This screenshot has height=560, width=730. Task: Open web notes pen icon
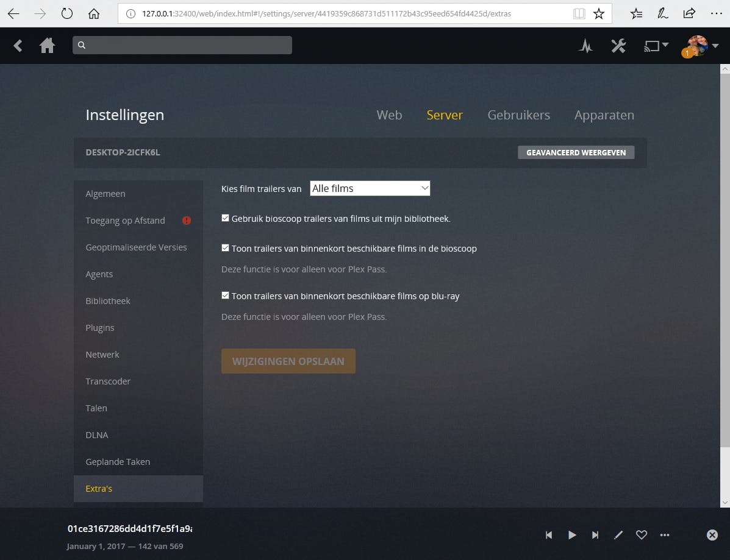[x=663, y=13]
